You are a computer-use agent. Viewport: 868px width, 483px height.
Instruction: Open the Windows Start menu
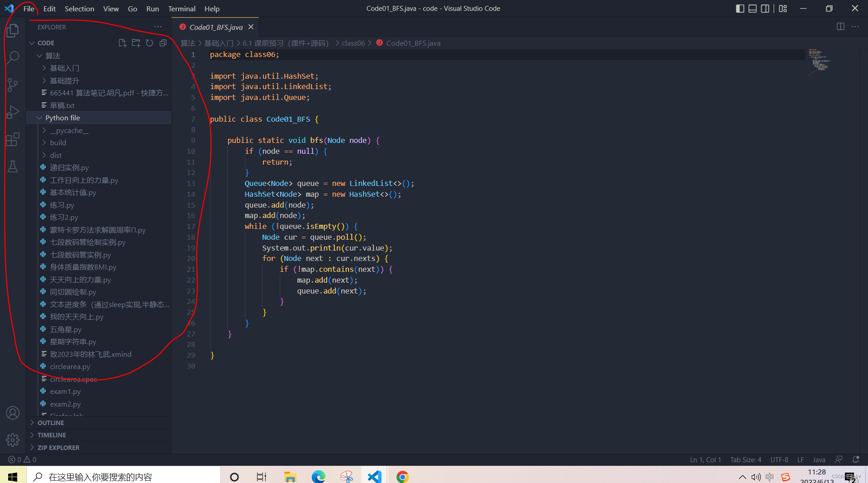point(13,476)
